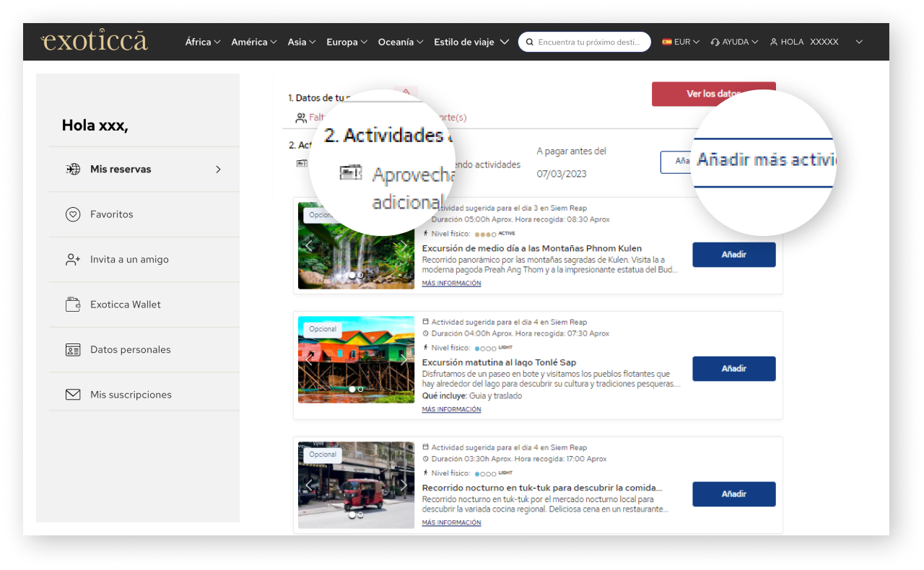Click the Favoritos heart icon

pos(73,214)
